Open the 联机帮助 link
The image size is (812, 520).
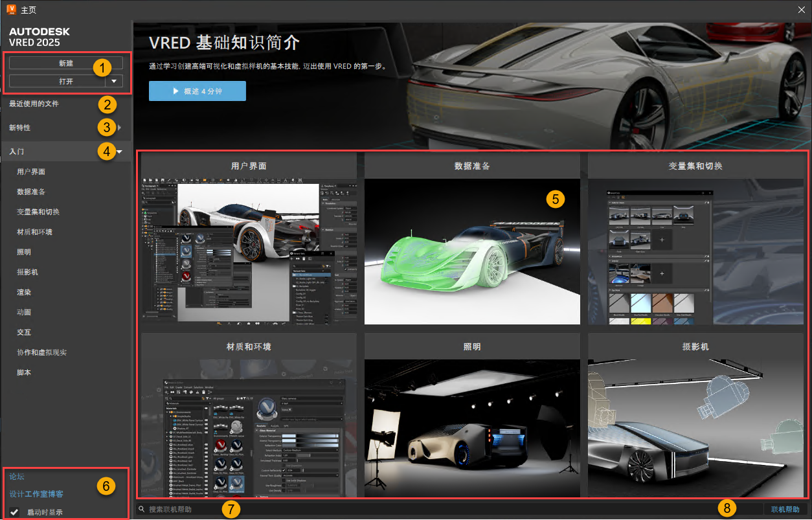(x=785, y=510)
